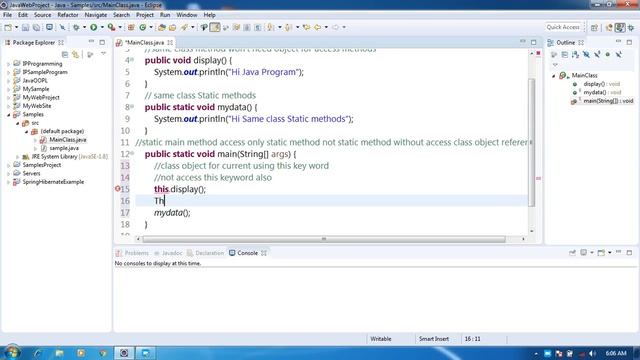640x360 pixels.
Task: Click the editor horizontal scrollbar
Action: click(x=324, y=239)
